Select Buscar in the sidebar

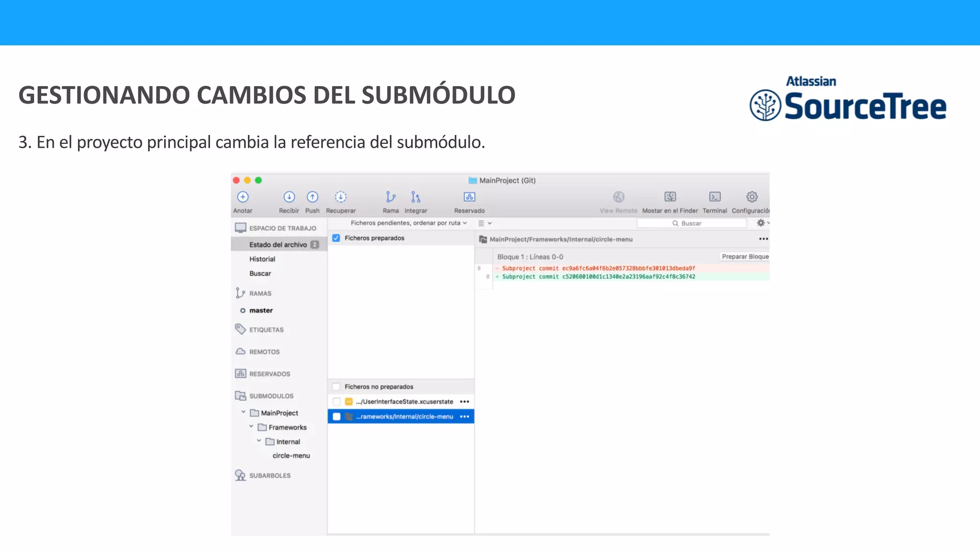[260, 274]
